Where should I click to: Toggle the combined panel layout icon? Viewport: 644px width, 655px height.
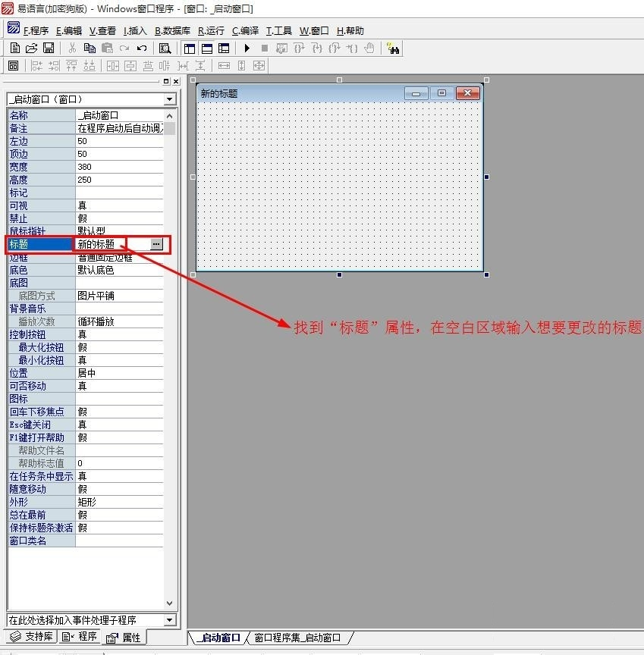(224, 49)
